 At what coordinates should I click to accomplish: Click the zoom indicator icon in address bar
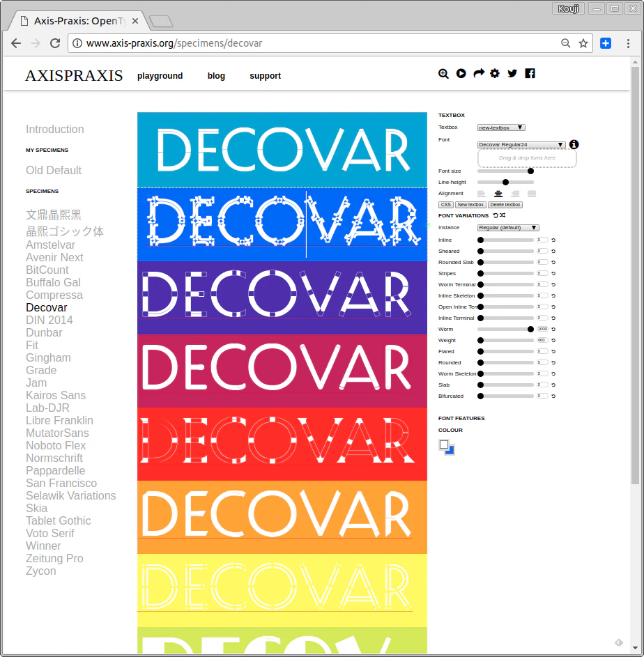pyautogui.click(x=566, y=43)
